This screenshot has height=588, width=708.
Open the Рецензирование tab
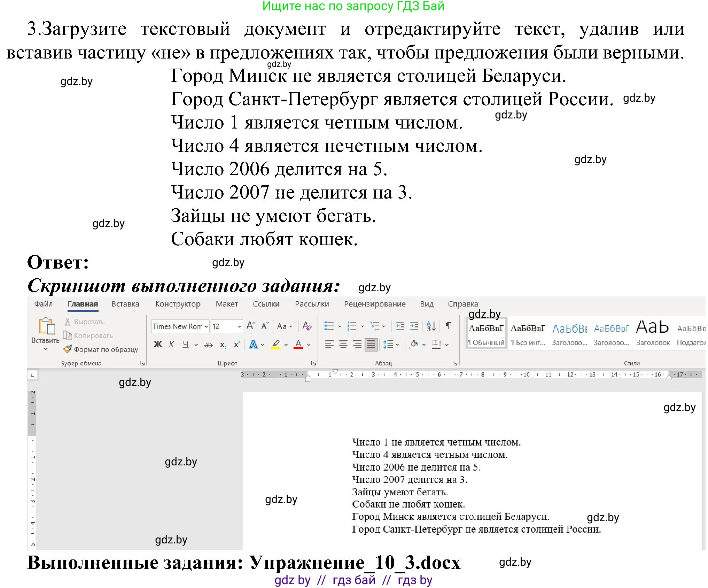pos(375,304)
